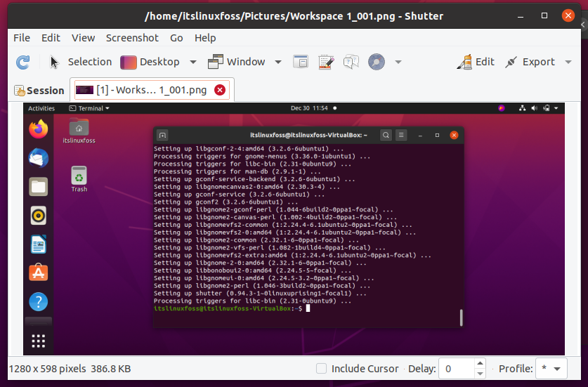Click the volume icon in the system tray
Screen dimensions: 588x387
point(535,108)
